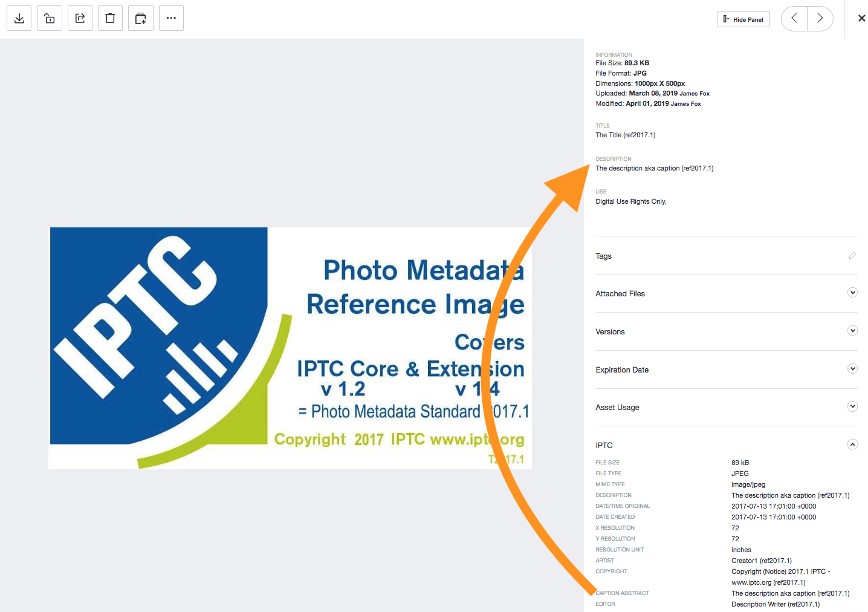Download the asset with the download icon
Screen dimensions: 868x612
tap(19, 18)
